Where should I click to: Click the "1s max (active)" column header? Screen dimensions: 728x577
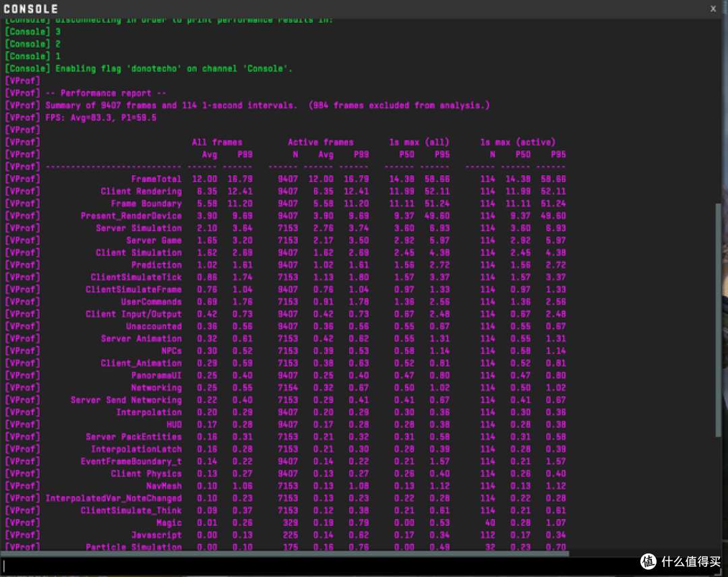coord(518,142)
